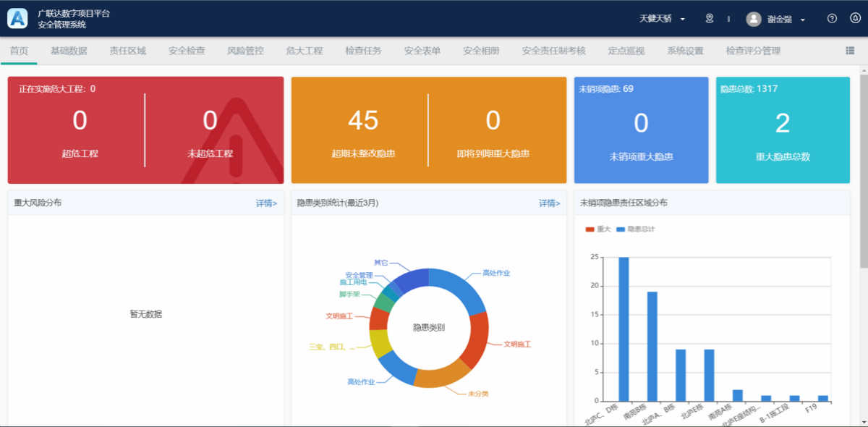This screenshot has width=868, height=427.
Task: Open 详情 link for 隐患类别统计
Action: (x=549, y=203)
